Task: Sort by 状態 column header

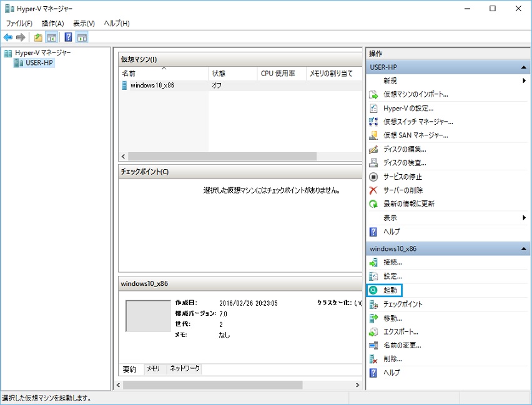Action: pyautogui.click(x=232, y=74)
